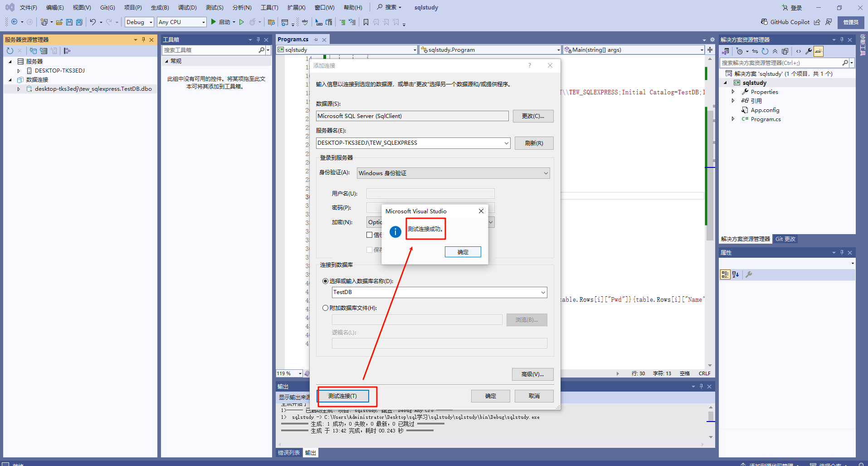Image resolution: width=868 pixels, height=466 pixels.
Task: Click OK in the connection succeeded message box
Action: pos(463,252)
